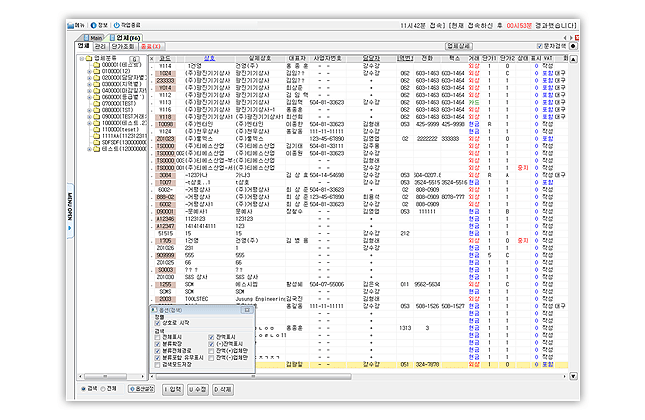This screenshot has width=645, height=420.
Task: Click the tree panel horizontal scrollbar thumb
Action: pos(106,376)
